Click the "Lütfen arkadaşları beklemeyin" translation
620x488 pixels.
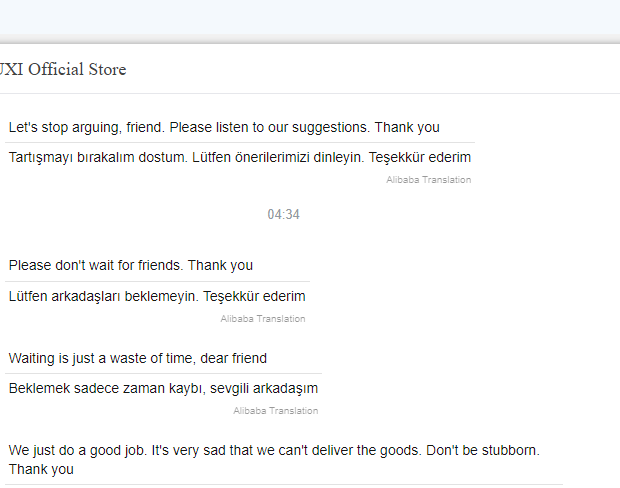coord(157,296)
